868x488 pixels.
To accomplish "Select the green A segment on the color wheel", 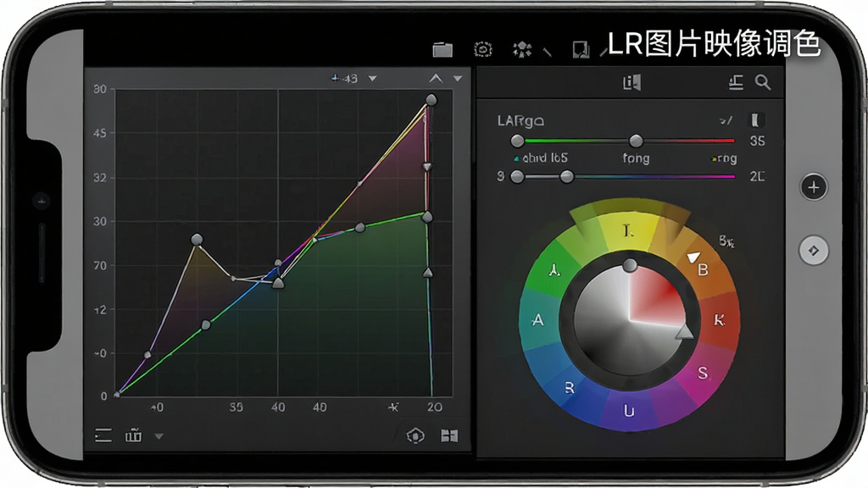I will coord(554,270).
